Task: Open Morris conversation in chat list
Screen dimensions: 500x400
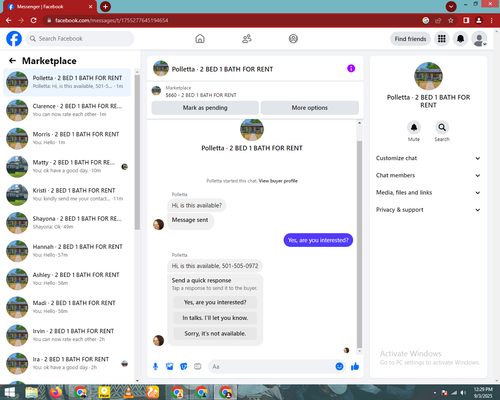Action: point(67,138)
